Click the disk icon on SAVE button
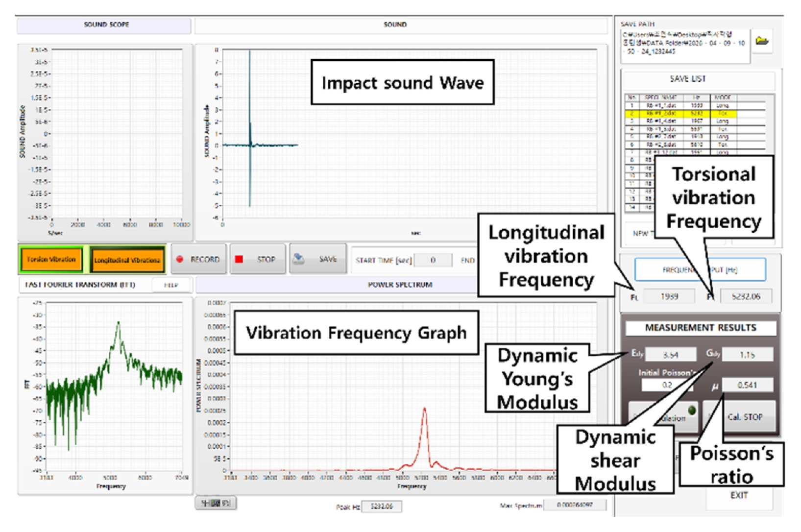 pyautogui.click(x=298, y=259)
